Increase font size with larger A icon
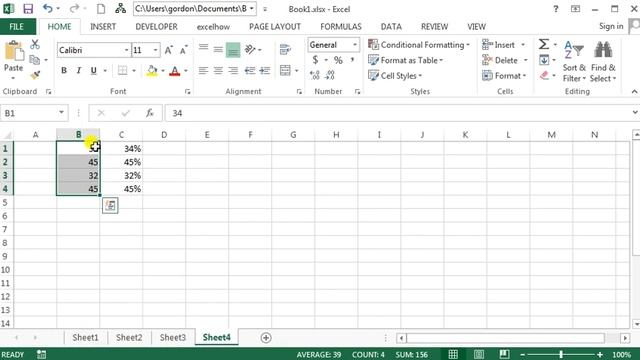Screen dimensions: 640x360 coord(169,50)
